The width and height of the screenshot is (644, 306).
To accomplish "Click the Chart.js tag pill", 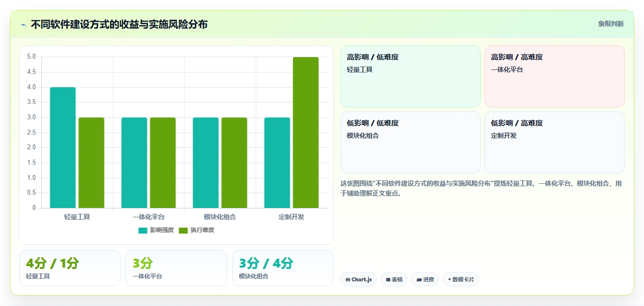I will point(359,279).
